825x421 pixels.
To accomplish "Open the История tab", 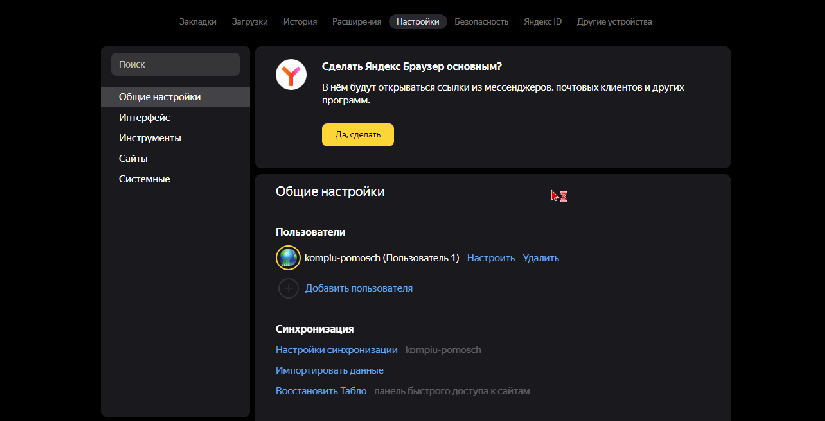I will pos(300,22).
